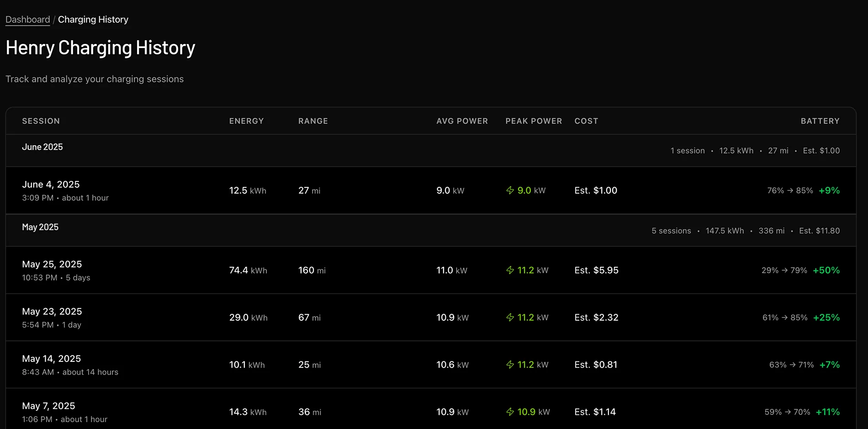Click the 74.4 kWh energy value
868x429 pixels.
pyautogui.click(x=248, y=270)
